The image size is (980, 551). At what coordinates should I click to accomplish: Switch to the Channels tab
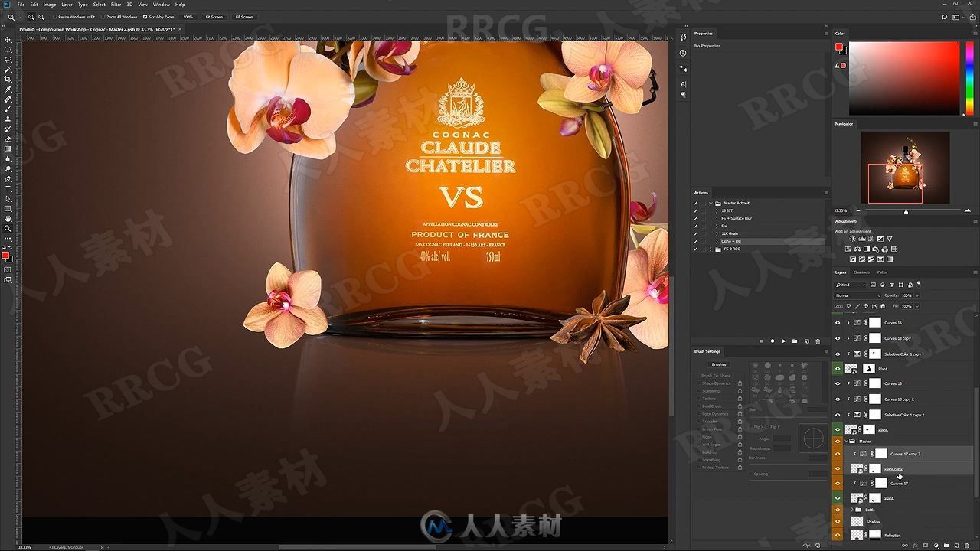pyautogui.click(x=861, y=272)
